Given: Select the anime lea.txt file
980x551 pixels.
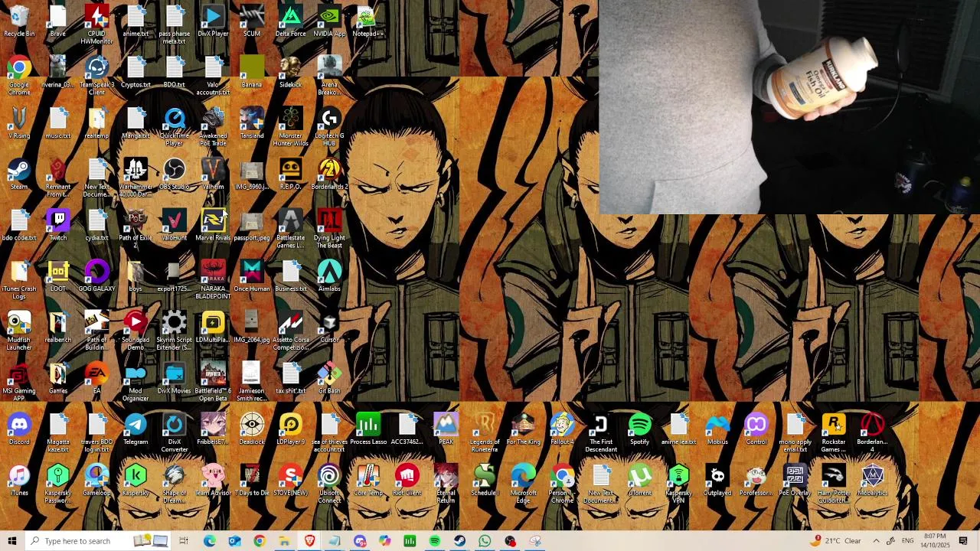Looking at the screenshot, I should coord(678,430).
